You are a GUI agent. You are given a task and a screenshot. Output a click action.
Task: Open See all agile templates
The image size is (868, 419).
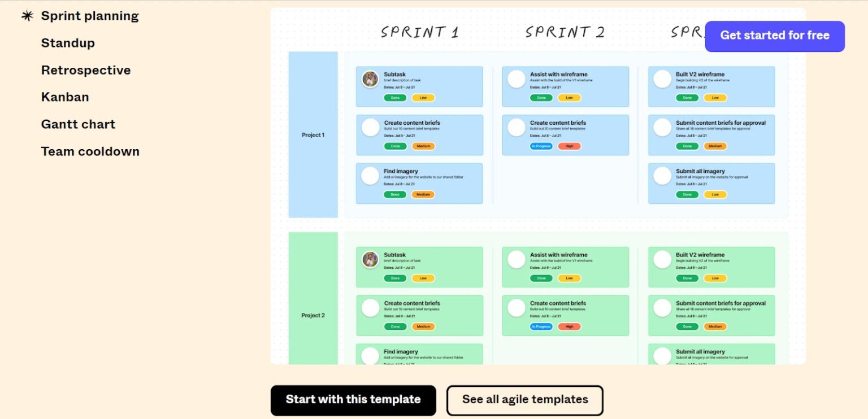point(524,399)
